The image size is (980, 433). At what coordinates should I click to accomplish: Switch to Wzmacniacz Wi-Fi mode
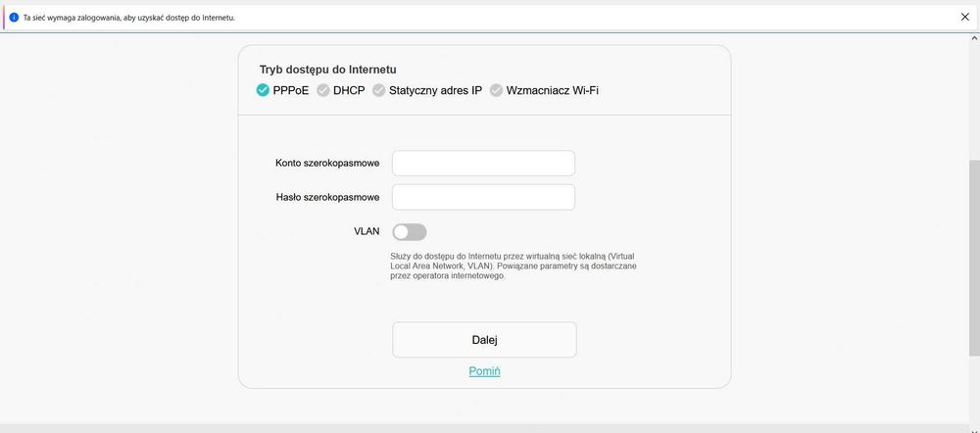click(497, 91)
